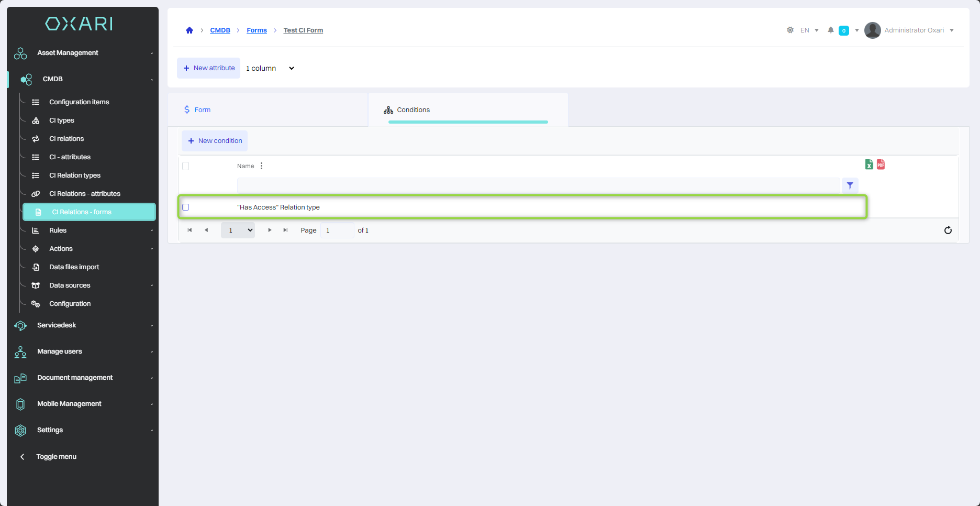
Task: Export table to PDF file
Action: click(x=881, y=164)
